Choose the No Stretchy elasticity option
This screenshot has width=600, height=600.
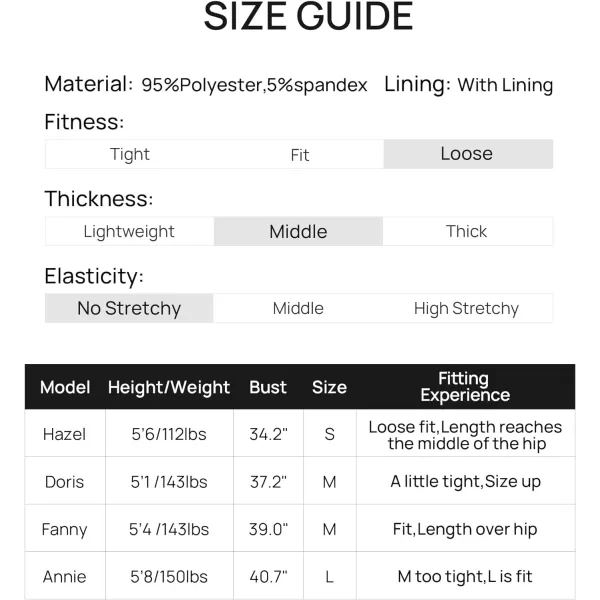129,308
